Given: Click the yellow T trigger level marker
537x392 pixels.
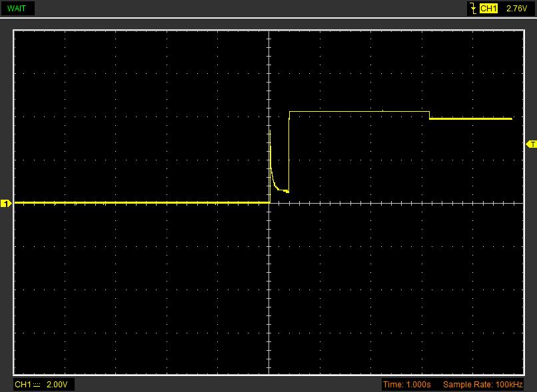Looking at the screenshot, I should pos(531,144).
